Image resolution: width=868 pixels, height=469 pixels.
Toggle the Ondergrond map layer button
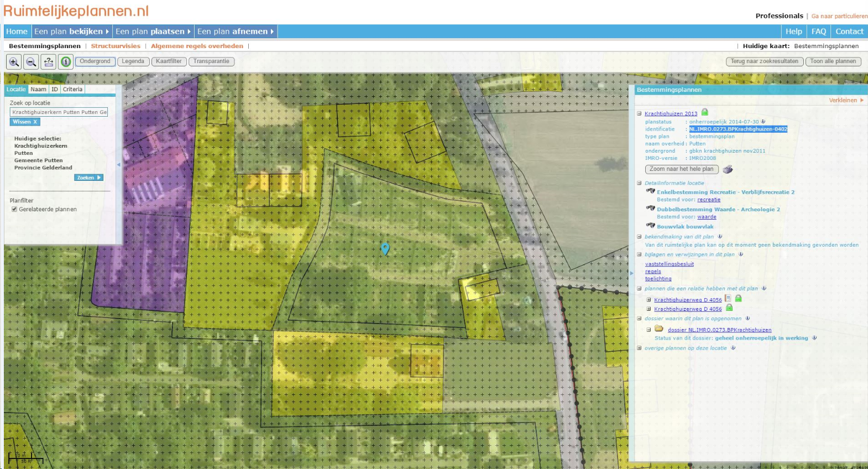pos(95,61)
